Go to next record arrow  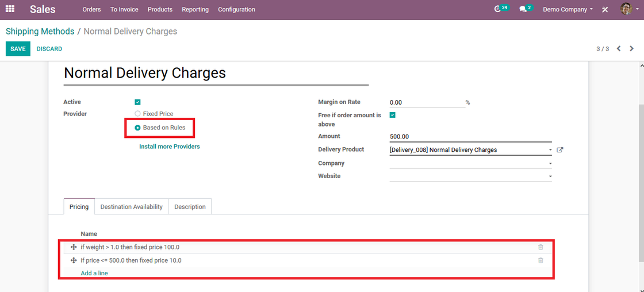632,48
